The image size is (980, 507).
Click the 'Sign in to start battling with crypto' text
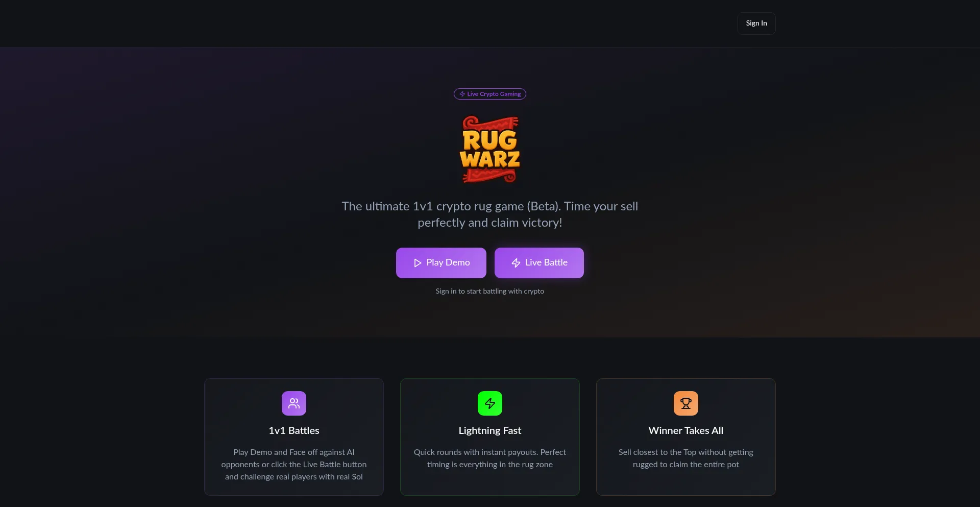point(490,291)
